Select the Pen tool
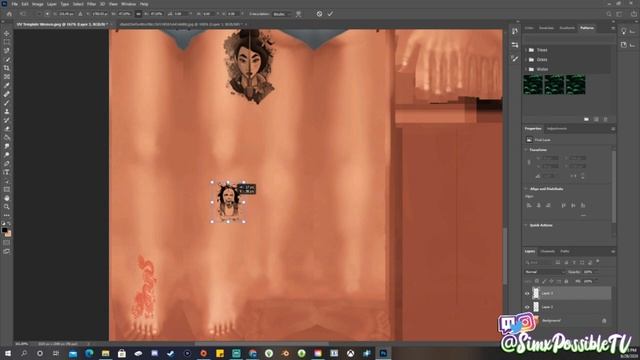The image size is (640, 360). (7, 163)
